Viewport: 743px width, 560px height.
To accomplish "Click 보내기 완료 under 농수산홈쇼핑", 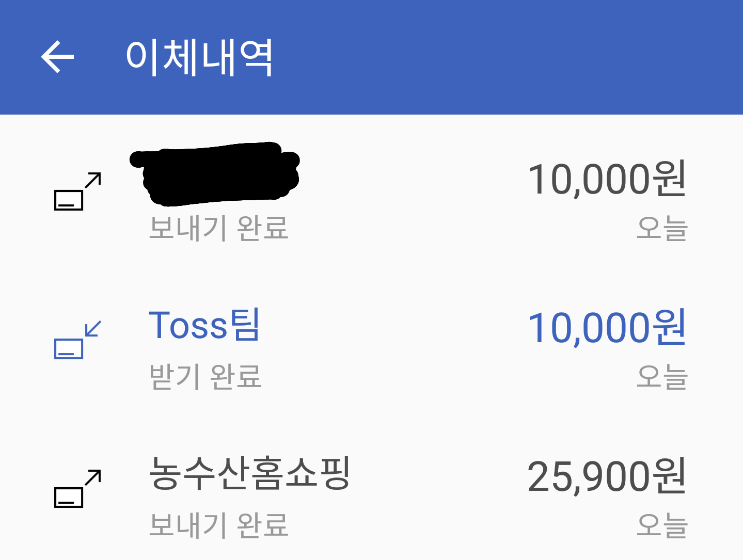I will (218, 525).
